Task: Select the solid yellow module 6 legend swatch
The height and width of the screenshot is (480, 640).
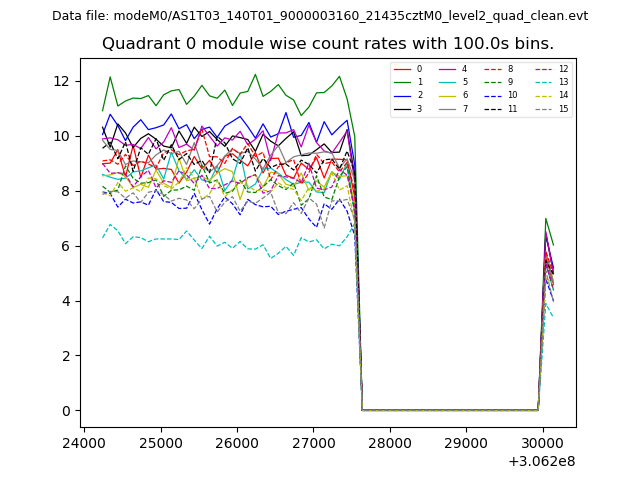Action: [x=447, y=95]
